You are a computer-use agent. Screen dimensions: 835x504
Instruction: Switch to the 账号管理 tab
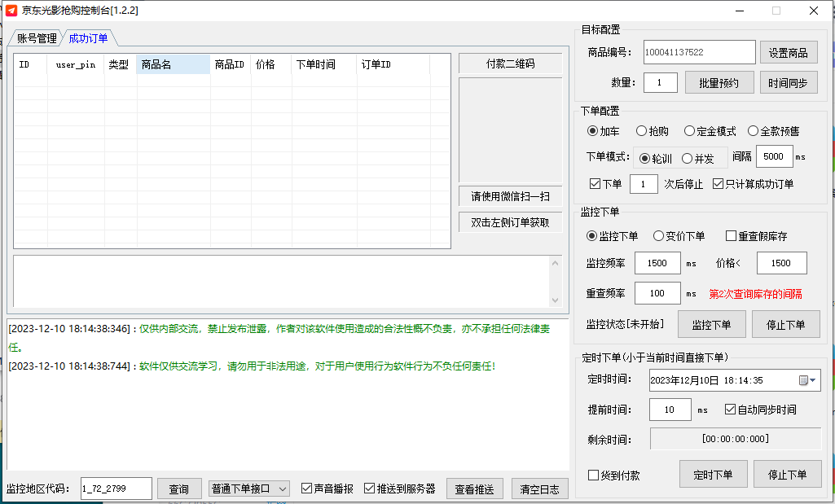coord(37,38)
